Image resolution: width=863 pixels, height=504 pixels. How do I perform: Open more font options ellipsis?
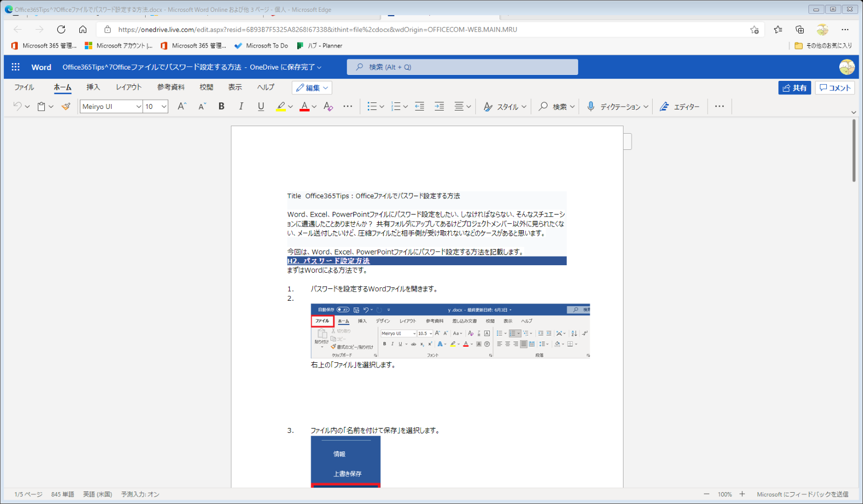click(348, 106)
